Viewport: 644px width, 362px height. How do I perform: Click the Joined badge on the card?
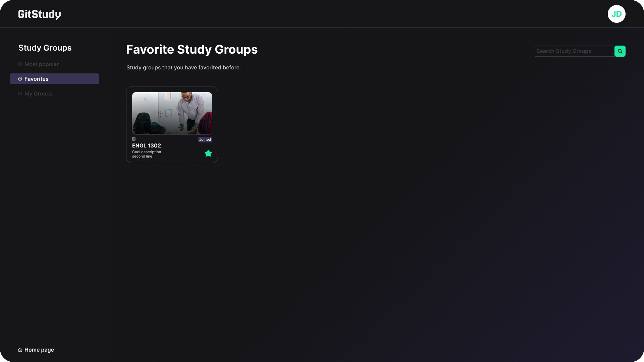point(205,140)
